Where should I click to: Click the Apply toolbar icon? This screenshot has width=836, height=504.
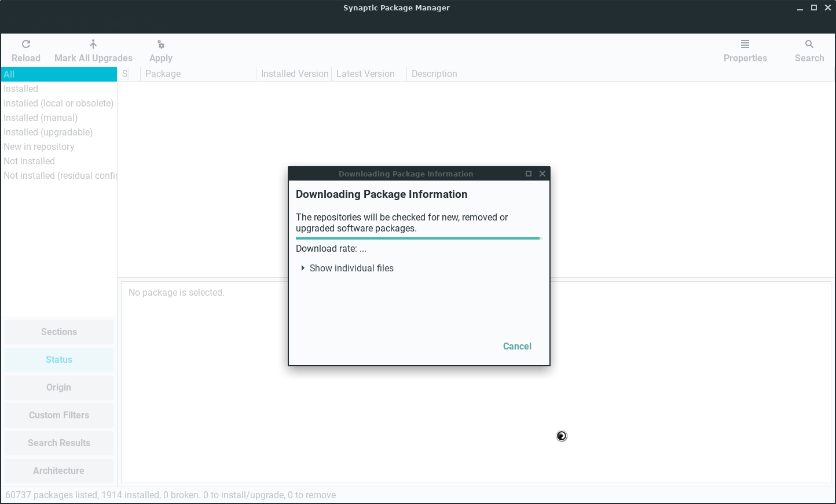161,45
